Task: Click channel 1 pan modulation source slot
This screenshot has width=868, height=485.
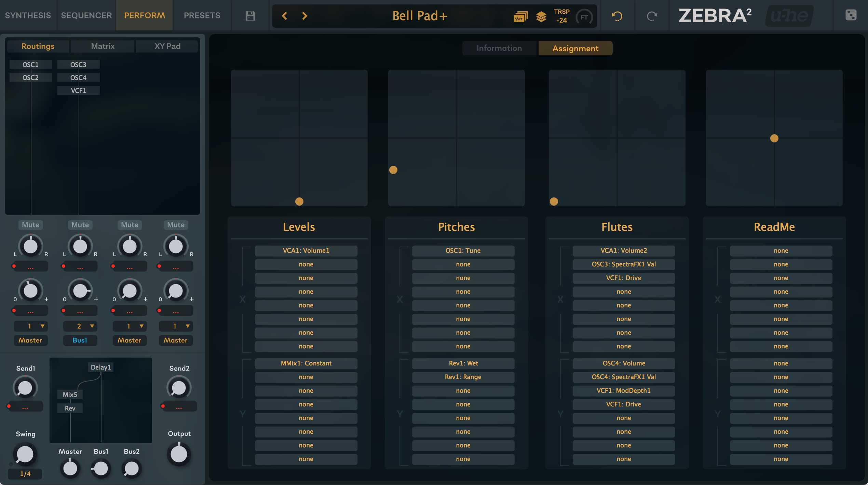Action: pyautogui.click(x=31, y=266)
